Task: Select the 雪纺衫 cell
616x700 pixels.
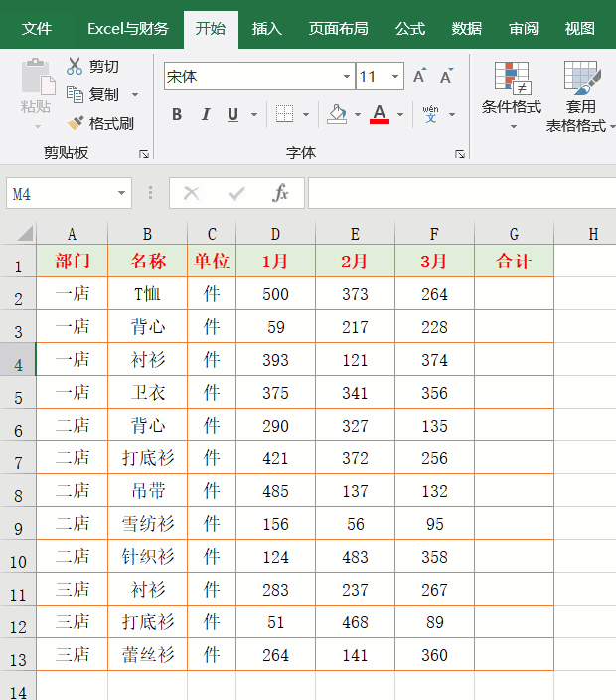Action: point(148,523)
